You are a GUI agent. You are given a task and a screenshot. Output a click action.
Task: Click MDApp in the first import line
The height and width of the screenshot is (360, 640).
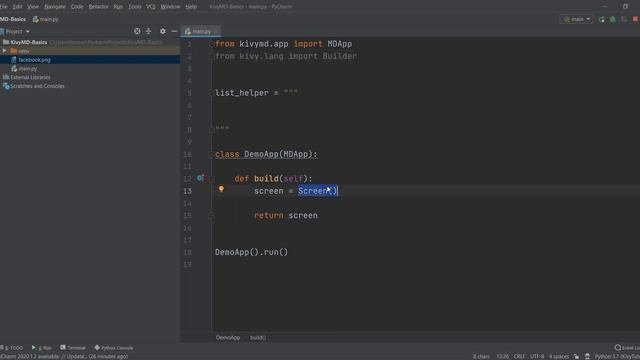pyautogui.click(x=340, y=44)
